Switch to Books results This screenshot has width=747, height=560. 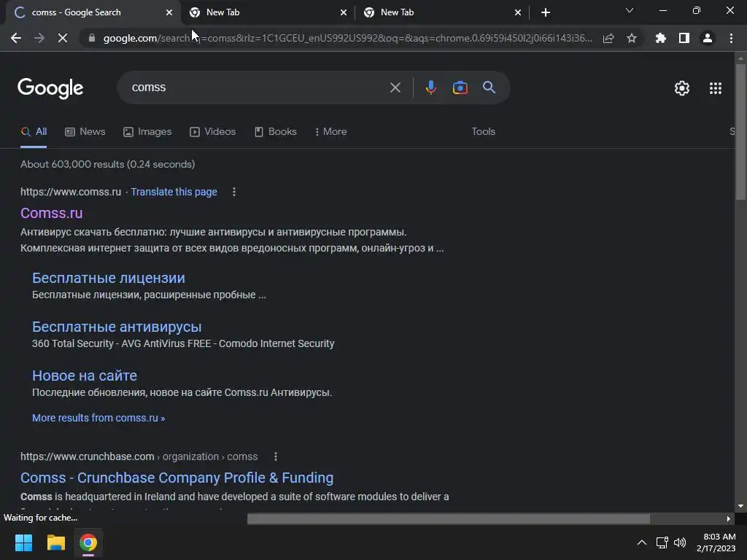275,132
